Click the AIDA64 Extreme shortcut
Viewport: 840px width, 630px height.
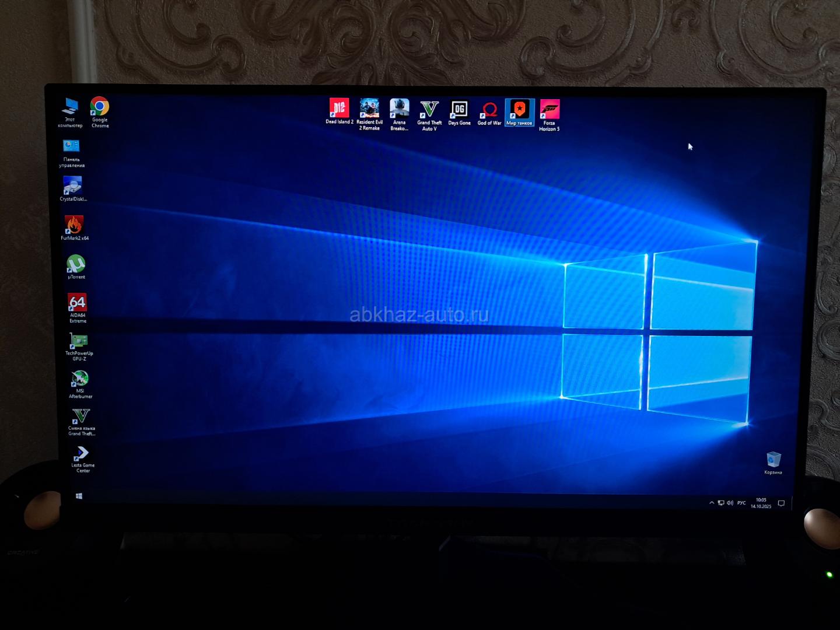pos(78,303)
